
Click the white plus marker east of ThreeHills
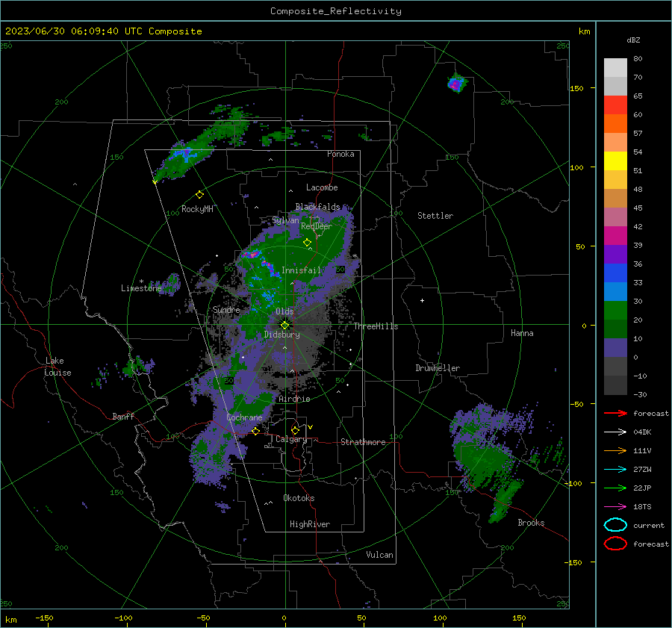pos(422,300)
